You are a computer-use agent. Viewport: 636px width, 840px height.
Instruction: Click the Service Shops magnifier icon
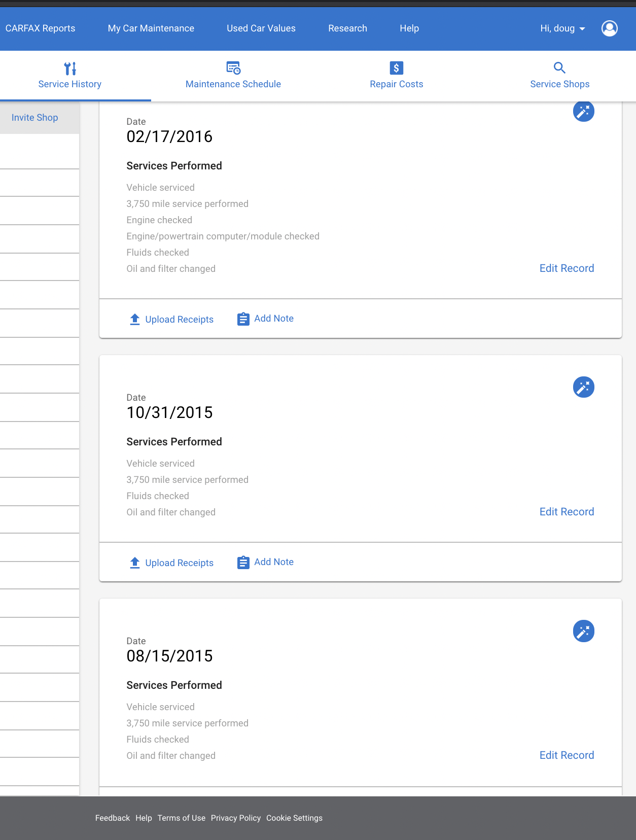pos(559,67)
